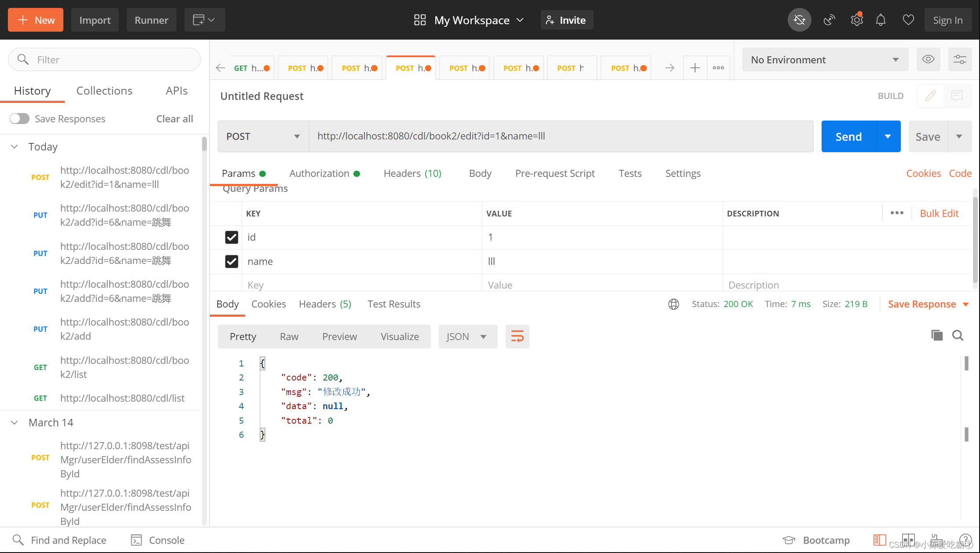The width and height of the screenshot is (980, 553).
Task: Open the POST method dropdown
Action: click(x=263, y=136)
